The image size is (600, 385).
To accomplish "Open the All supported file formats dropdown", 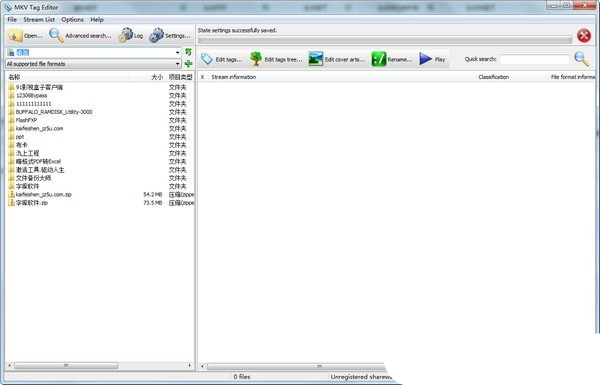I will point(93,64).
